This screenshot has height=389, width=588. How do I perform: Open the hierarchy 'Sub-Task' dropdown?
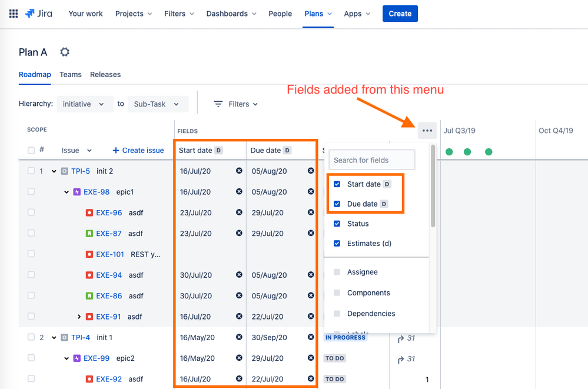pyautogui.click(x=158, y=104)
